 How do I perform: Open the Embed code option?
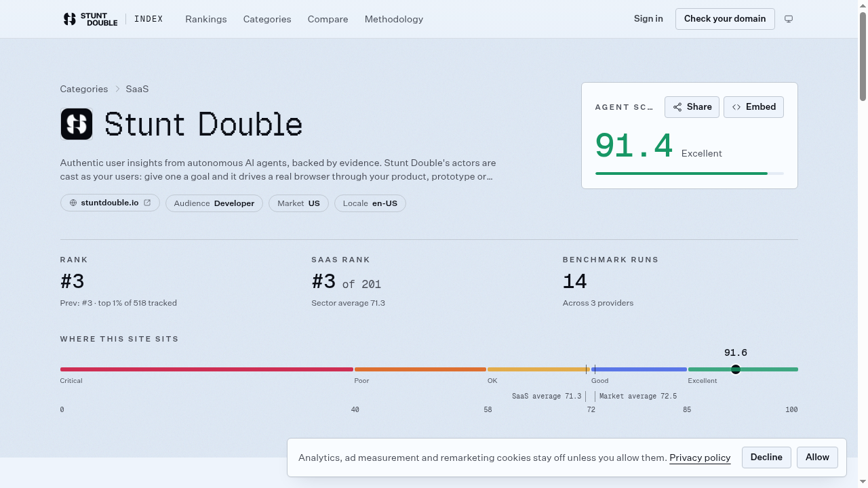click(x=753, y=107)
